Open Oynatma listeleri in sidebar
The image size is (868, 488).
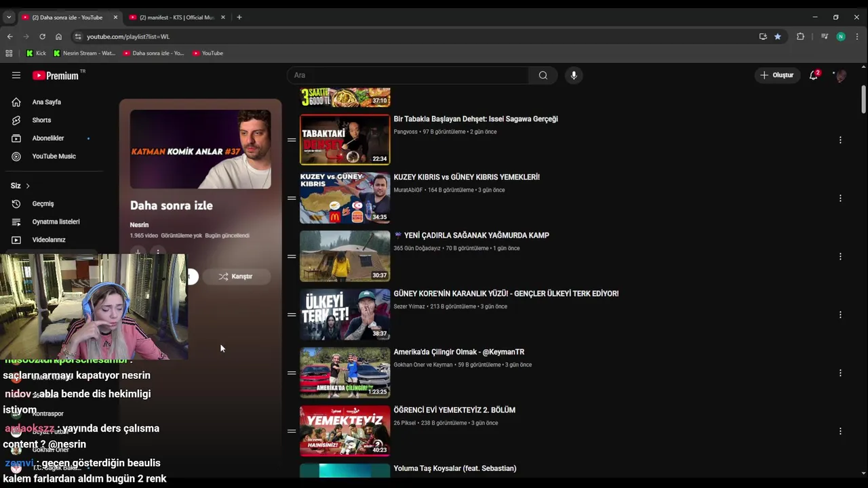56,222
